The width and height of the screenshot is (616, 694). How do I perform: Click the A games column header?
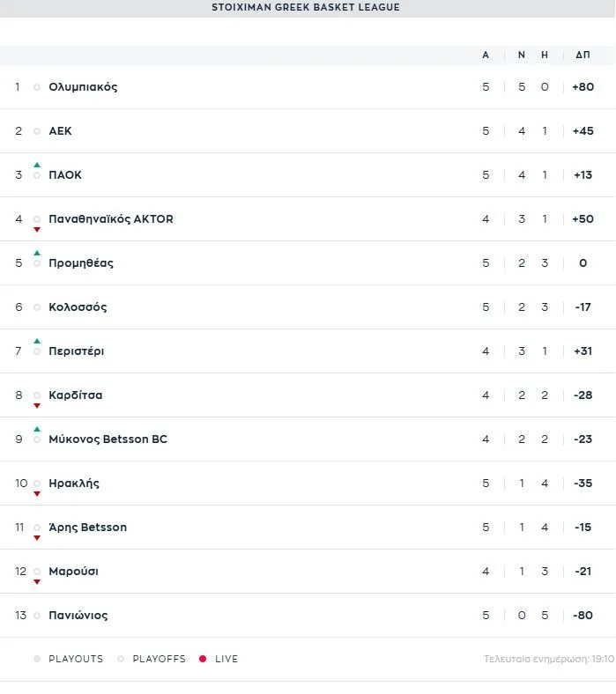point(486,55)
